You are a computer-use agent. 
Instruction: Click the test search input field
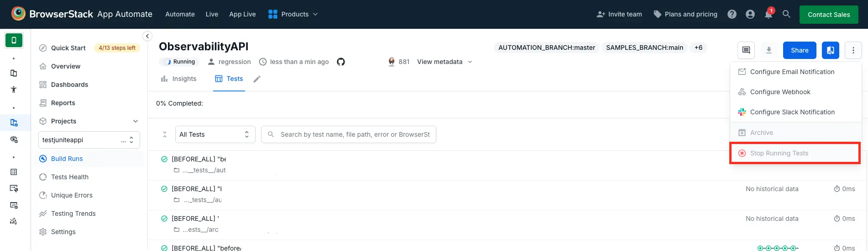pos(355,134)
